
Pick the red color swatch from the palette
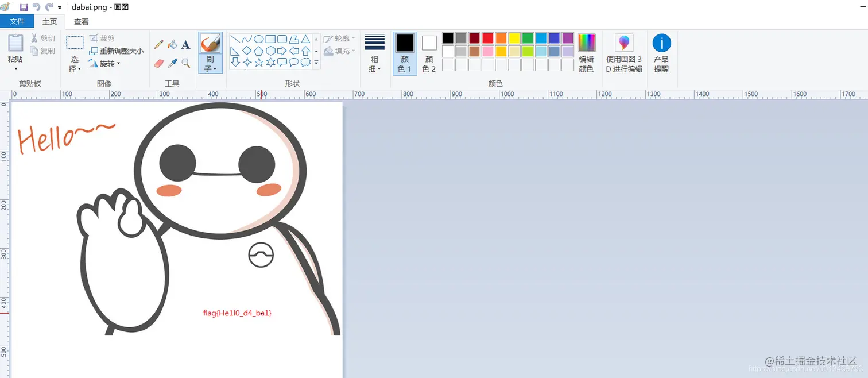(x=487, y=37)
